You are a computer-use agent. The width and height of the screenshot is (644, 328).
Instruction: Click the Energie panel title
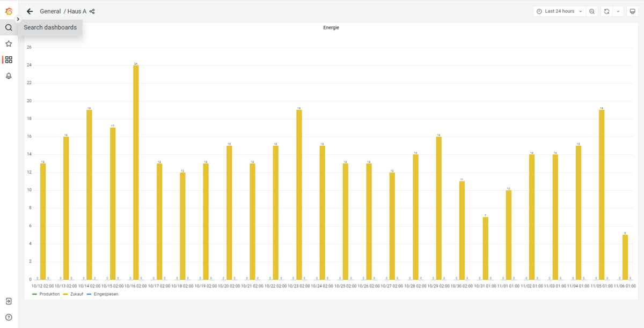click(331, 27)
